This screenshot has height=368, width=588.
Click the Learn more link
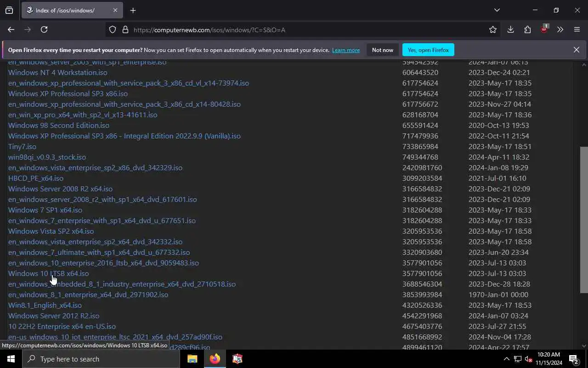(x=346, y=50)
